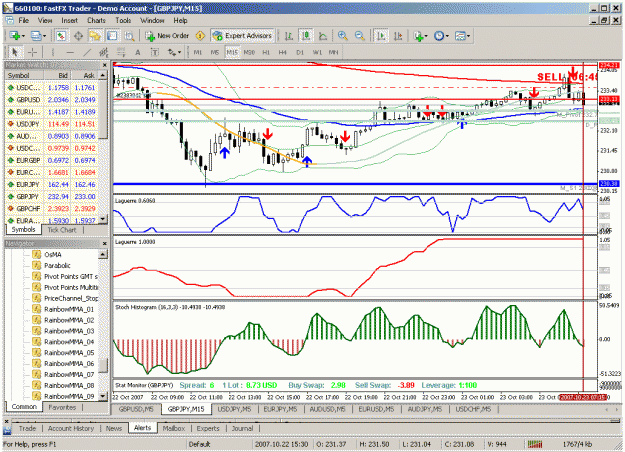Viewport: 625px width, 452px height.
Task: Select the D1 timeframe button
Action: (300, 52)
